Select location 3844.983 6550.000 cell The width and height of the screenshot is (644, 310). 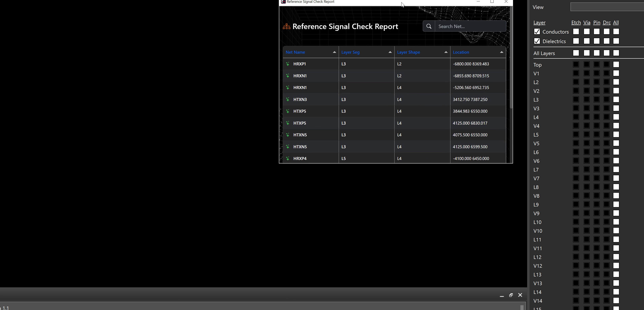pos(478,111)
